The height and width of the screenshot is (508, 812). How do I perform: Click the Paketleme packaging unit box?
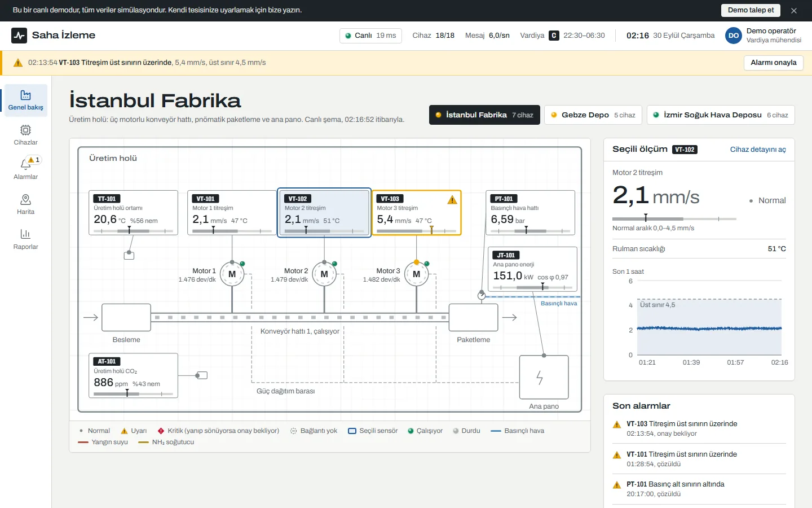(x=474, y=318)
